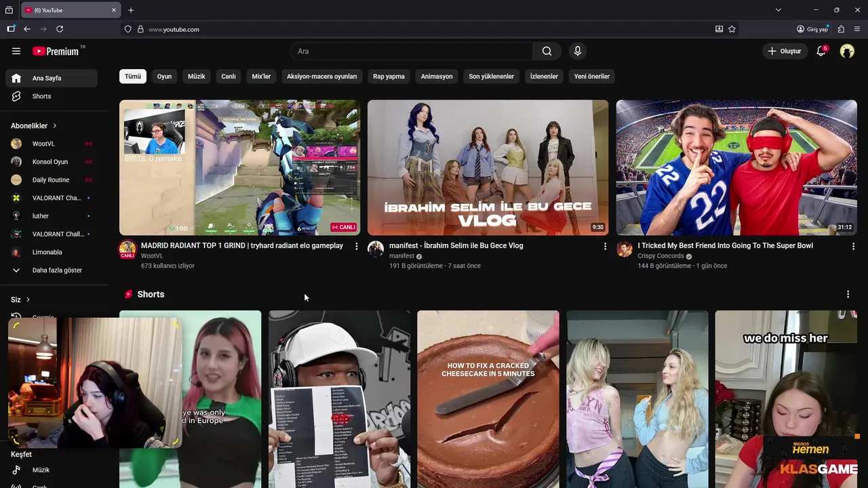Go to Ana Sayfa in sidebar
Viewport: 868px width, 488px height.
point(52,78)
